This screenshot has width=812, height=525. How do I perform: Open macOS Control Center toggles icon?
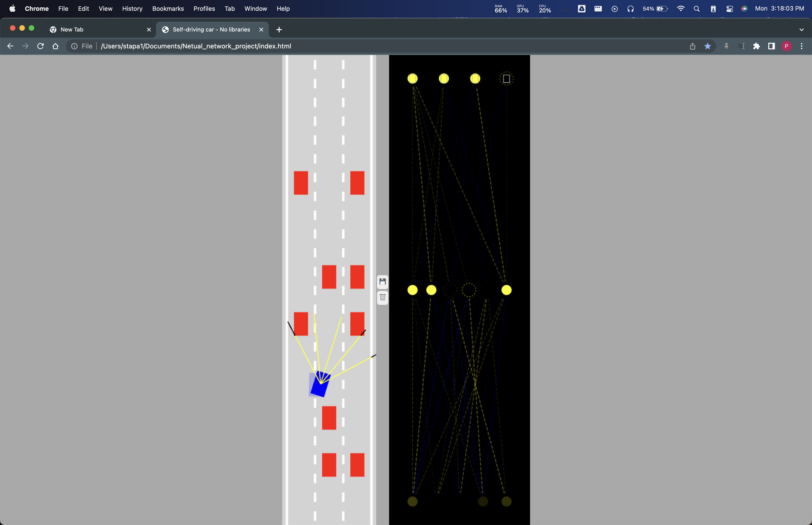click(729, 9)
